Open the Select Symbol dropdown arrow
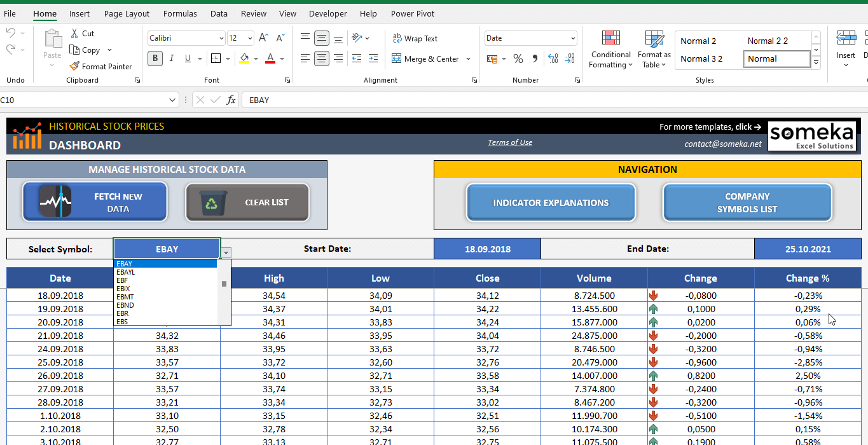 226,252
